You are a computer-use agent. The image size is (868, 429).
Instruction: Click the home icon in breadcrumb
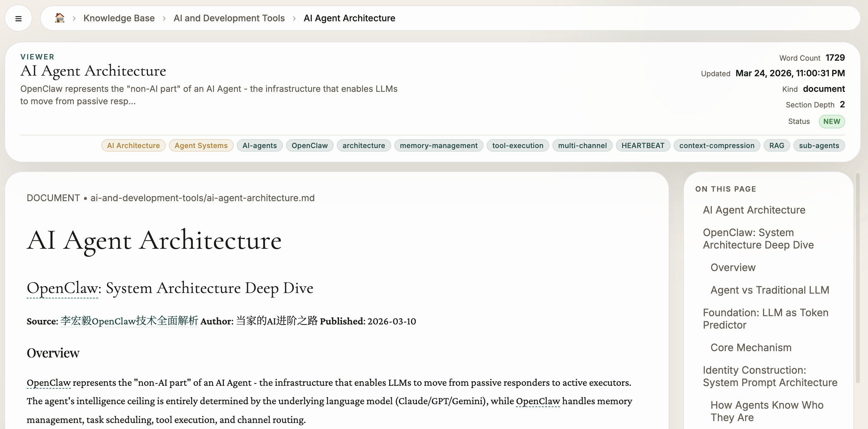pyautogui.click(x=60, y=18)
